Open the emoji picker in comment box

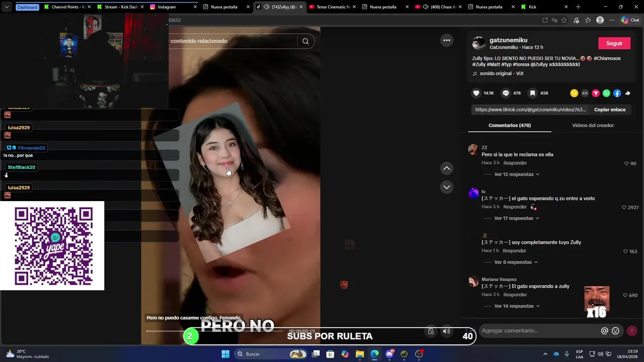click(615, 330)
